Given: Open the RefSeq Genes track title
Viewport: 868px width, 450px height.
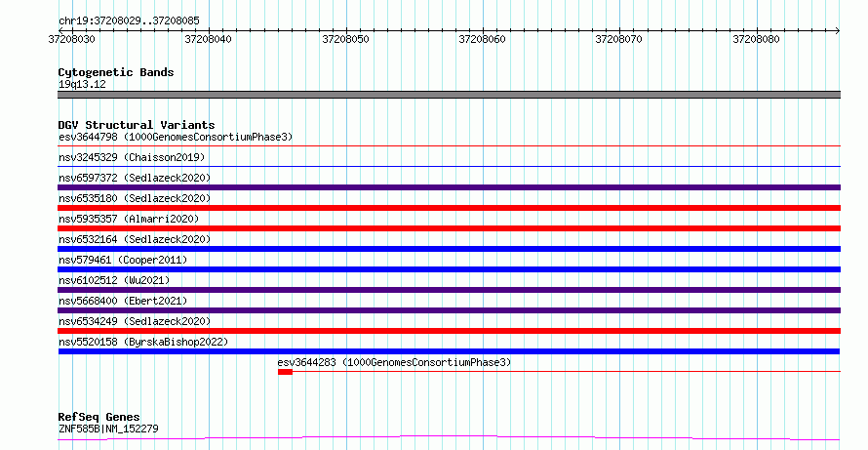Looking at the screenshot, I should (99, 418).
